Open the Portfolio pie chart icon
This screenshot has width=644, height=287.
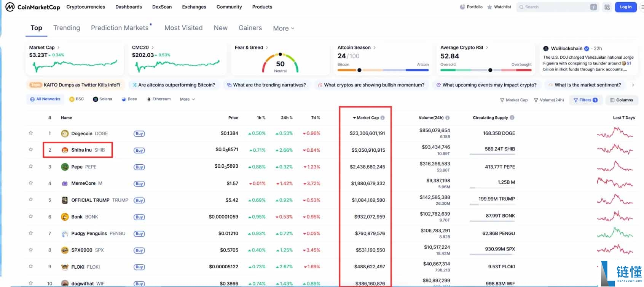click(x=462, y=7)
